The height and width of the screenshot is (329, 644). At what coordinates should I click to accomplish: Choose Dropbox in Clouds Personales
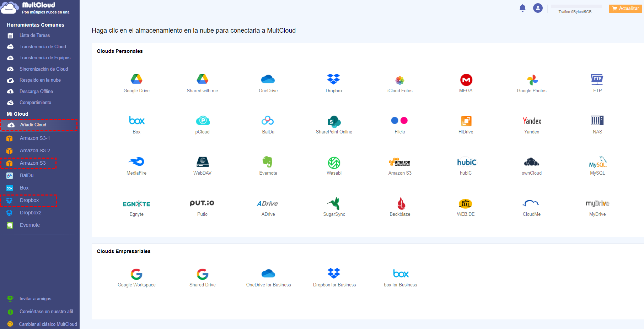pos(334,83)
